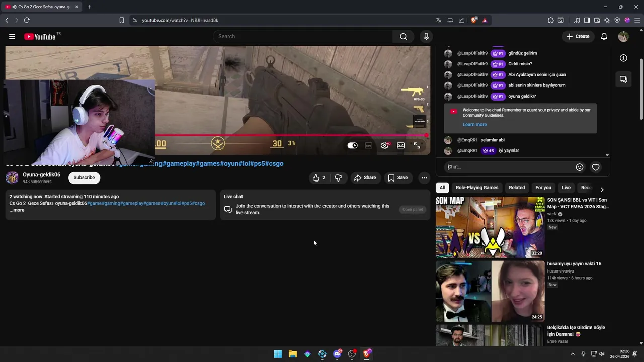Save the video to a playlist
Viewport: 644px width, 362px height.
point(397,177)
